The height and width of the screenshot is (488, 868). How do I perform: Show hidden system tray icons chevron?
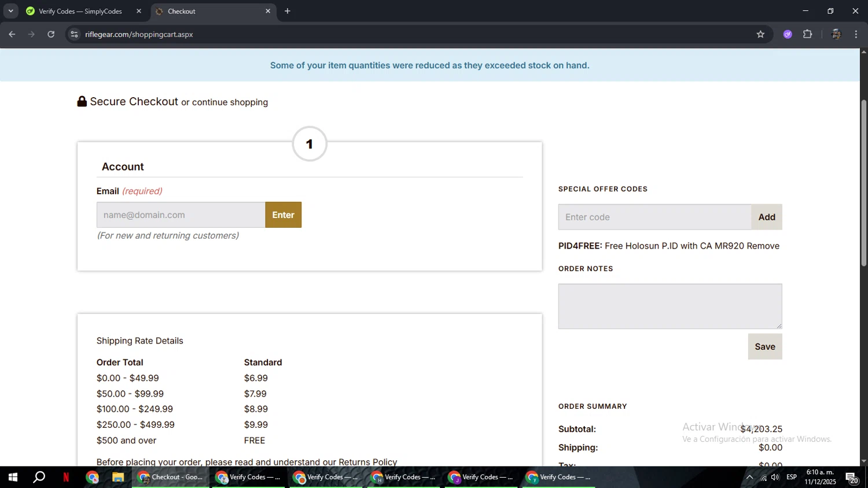749,477
